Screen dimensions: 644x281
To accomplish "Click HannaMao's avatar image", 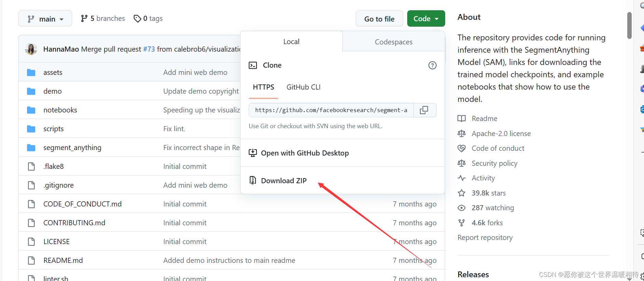I will pos(31,49).
